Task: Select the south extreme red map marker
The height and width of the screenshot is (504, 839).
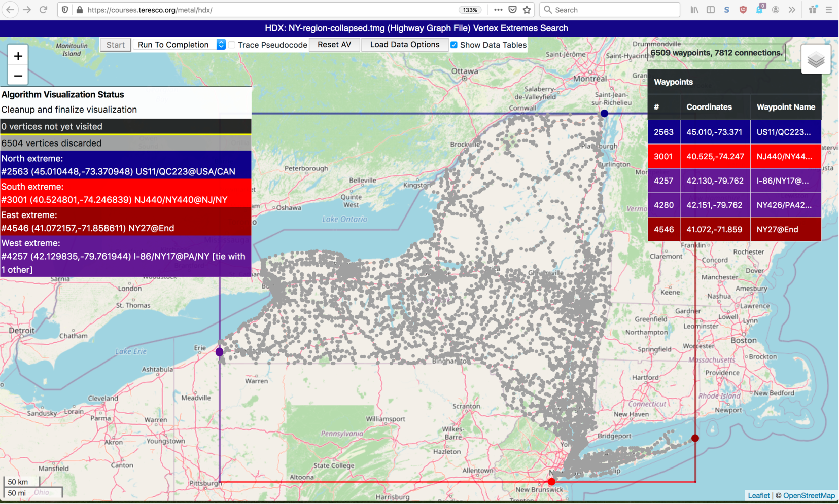Action: pos(551,482)
